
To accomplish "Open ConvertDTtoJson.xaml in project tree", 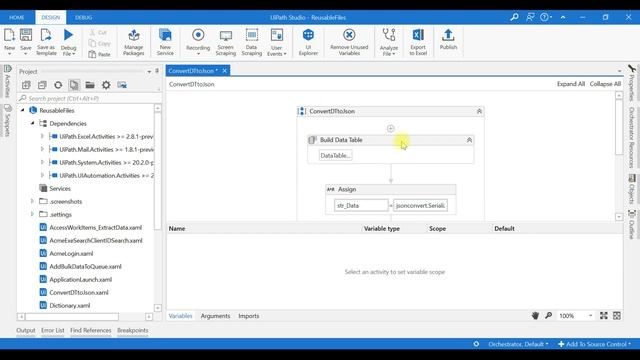I will (79, 292).
